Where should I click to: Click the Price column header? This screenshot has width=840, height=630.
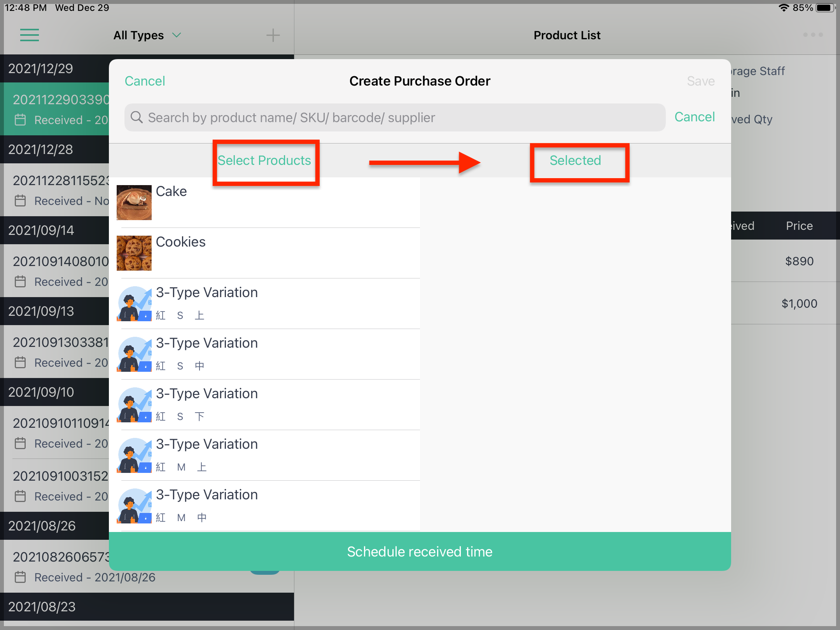coord(799,226)
